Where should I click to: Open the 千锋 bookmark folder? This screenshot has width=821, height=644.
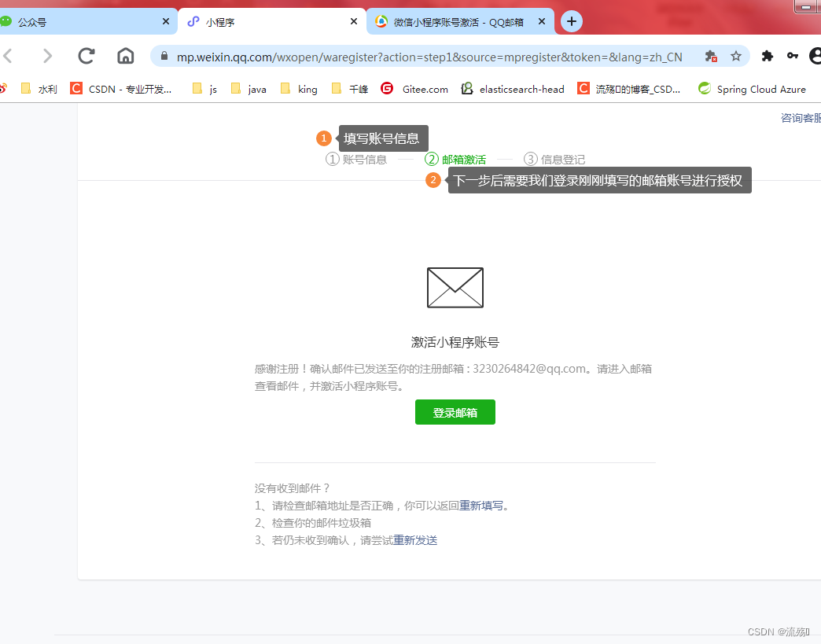click(x=350, y=89)
